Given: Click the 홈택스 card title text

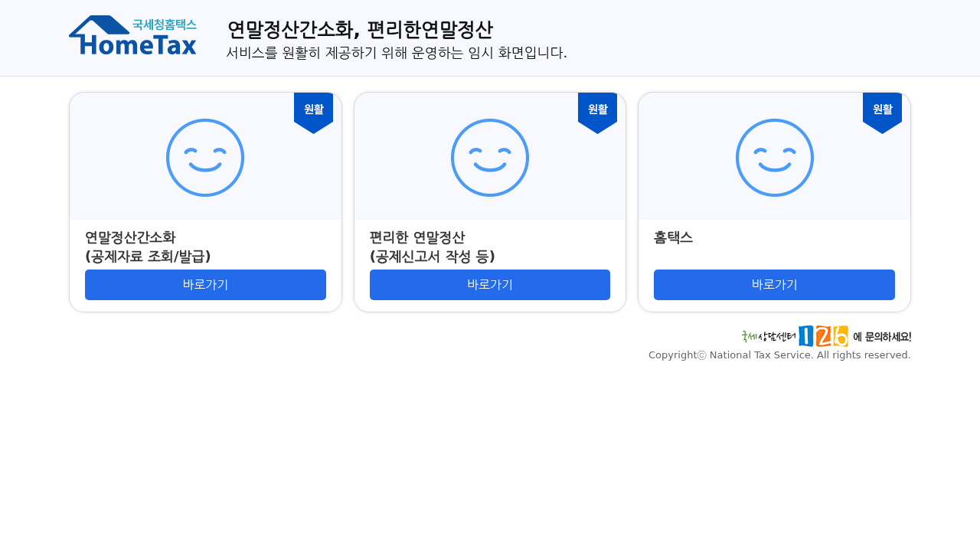Looking at the screenshot, I should [673, 238].
